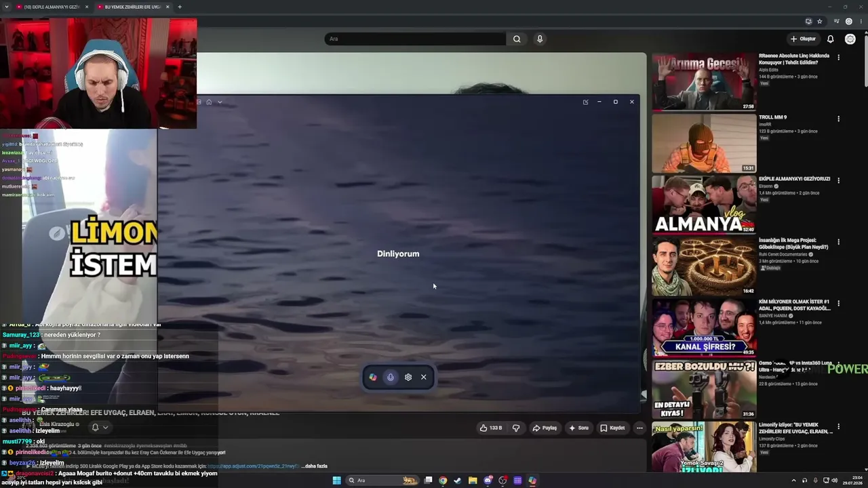This screenshot has width=868, height=488.
Task: Open the ALMANYA vlog video thumbnail
Action: tap(704, 204)
